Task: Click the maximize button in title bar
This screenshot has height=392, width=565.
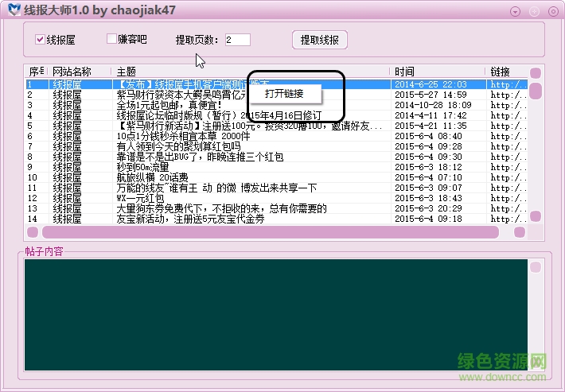Action: pyautogui.click(x=535, y=11)
